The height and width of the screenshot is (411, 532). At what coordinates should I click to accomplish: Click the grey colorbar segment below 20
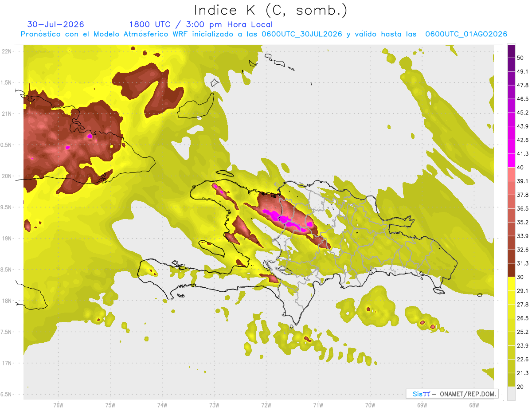click(511, 393)
